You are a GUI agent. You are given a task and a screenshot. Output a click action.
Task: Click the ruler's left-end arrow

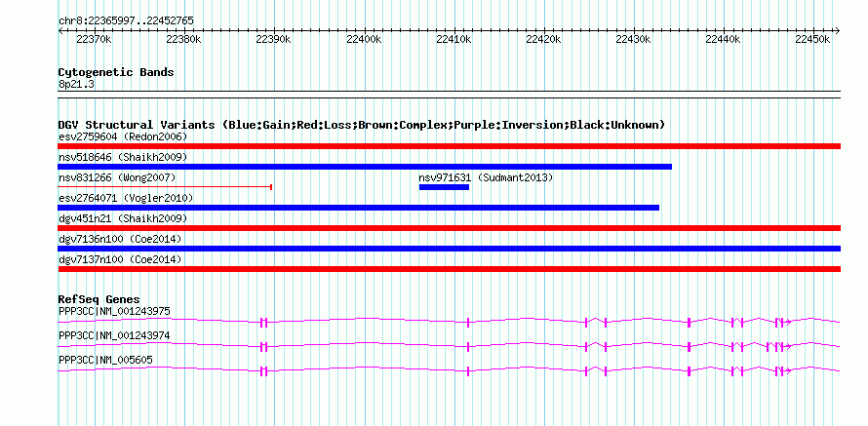click(60, 30)
